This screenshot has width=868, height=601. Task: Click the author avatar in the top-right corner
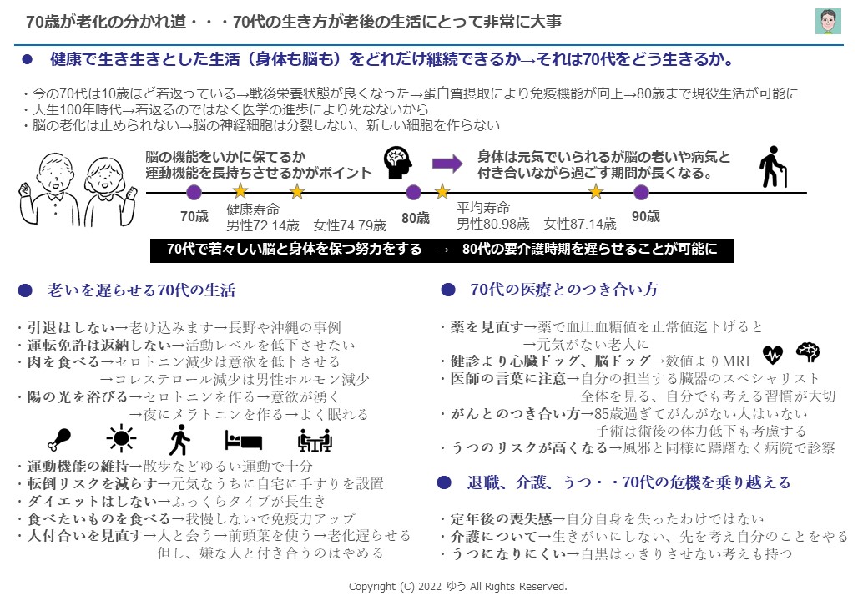click(827, 22)
